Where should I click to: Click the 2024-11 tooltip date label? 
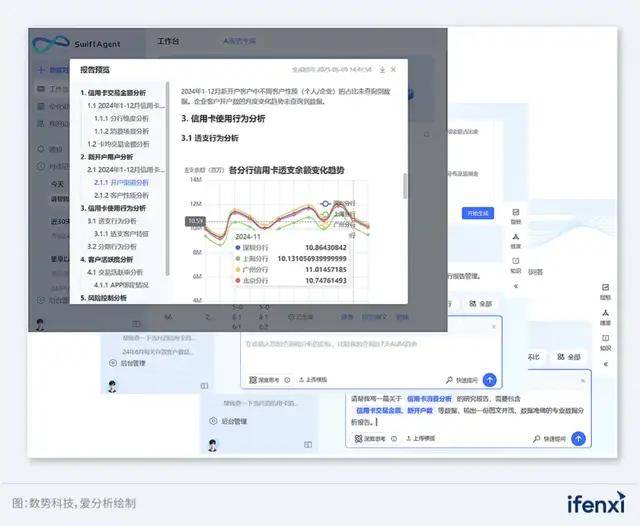(x=247, y=237)
